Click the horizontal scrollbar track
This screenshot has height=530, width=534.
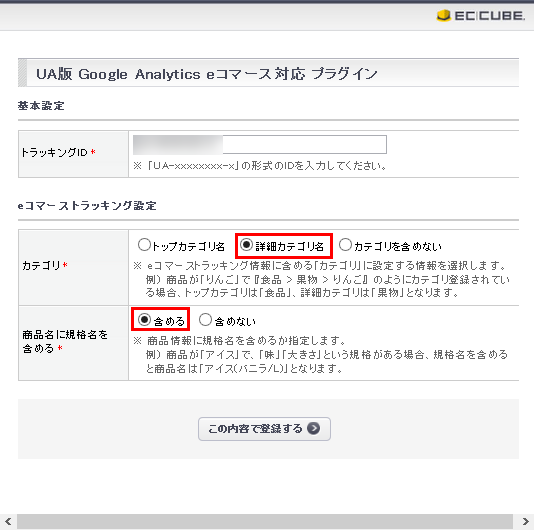pos(265,521)
